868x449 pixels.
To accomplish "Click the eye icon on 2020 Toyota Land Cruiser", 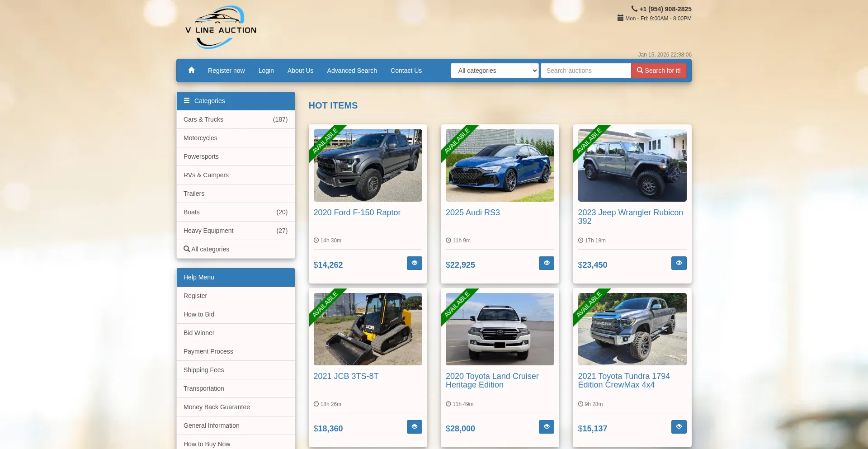I will pos(546,426).
